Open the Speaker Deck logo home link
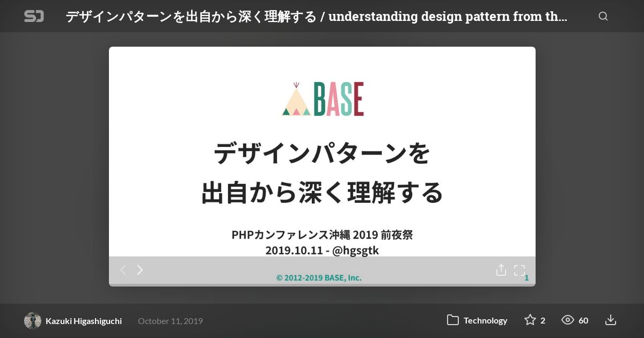Image resolution: width=644 pixels, height=338 pixels. pyautogui.click(x=34, y=16)
